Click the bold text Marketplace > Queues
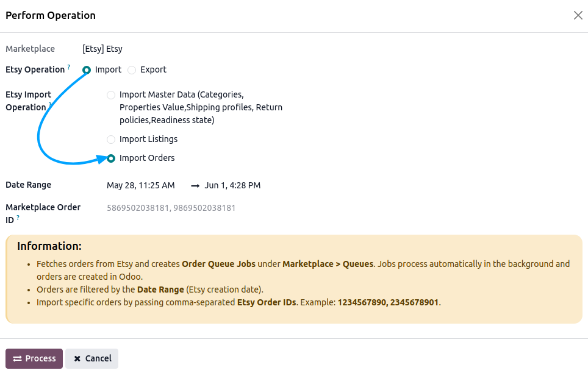The width and height of the screenshot is (588, 373). coord(328,265)
